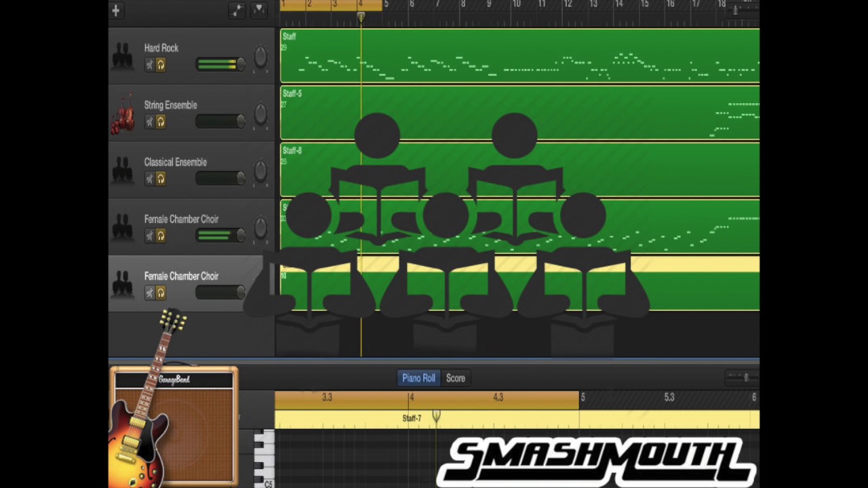The image size is (868, 488).
Task: Toggle the automation curves icon above the tracks
Action: pyautogui.click(x=237, y=10)
